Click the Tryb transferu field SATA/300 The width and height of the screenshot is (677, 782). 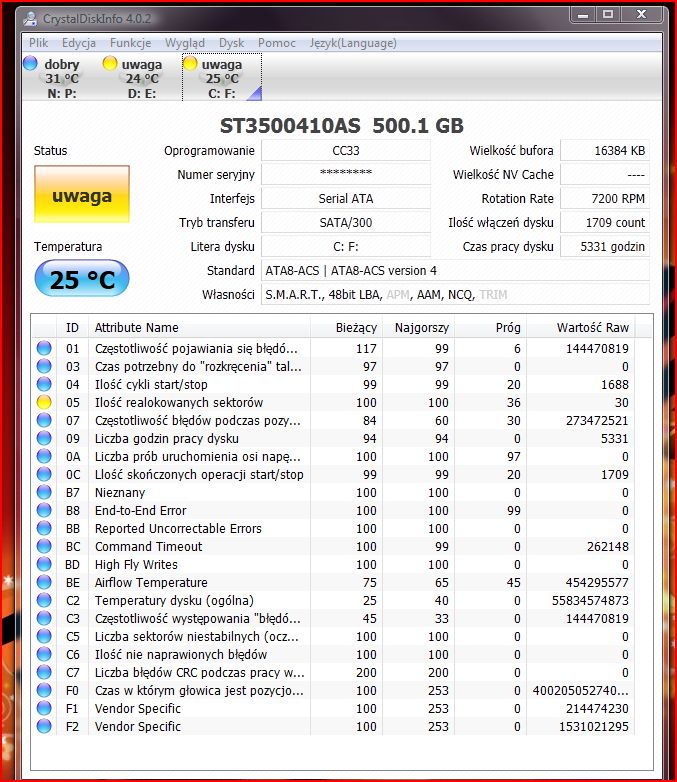[x=346, y=222]
